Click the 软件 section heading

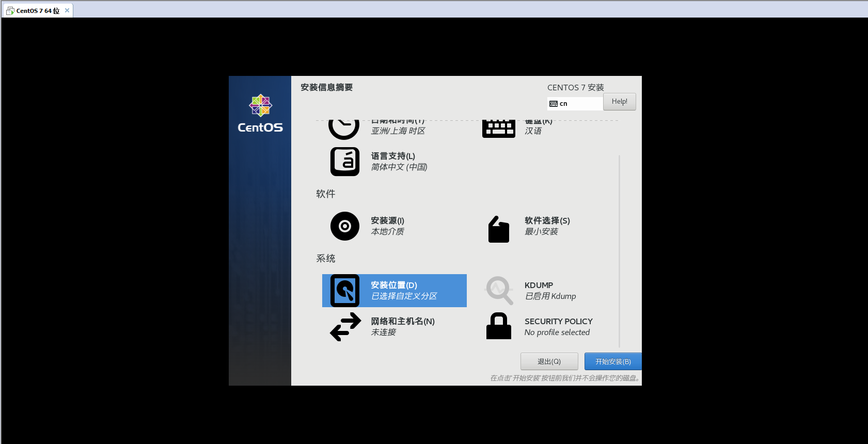coord(326,194)
